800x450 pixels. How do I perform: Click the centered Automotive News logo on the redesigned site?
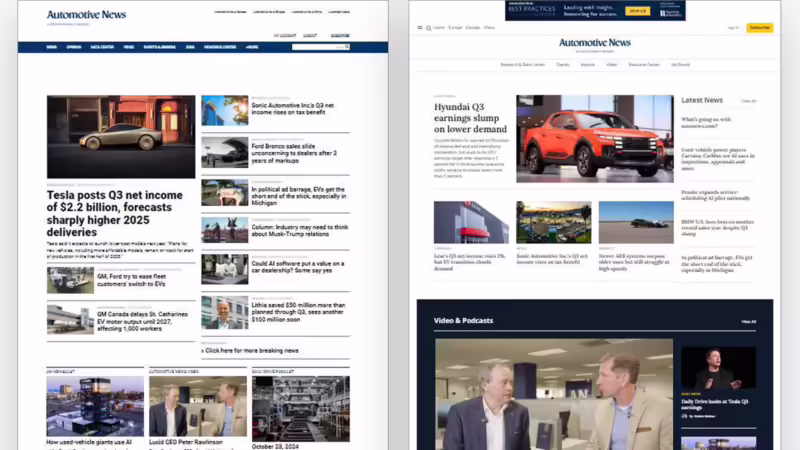tap(595, 43)
